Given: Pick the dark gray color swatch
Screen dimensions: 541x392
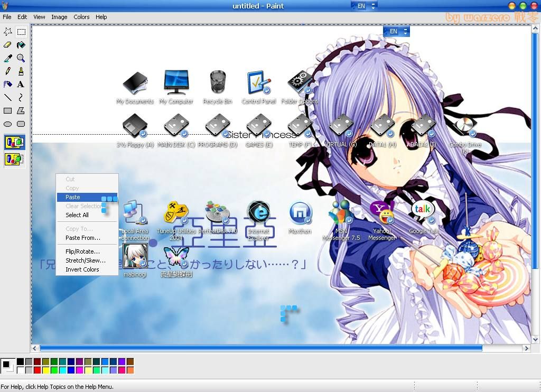Looking at the screenshot, I should (x=29, y=362).
